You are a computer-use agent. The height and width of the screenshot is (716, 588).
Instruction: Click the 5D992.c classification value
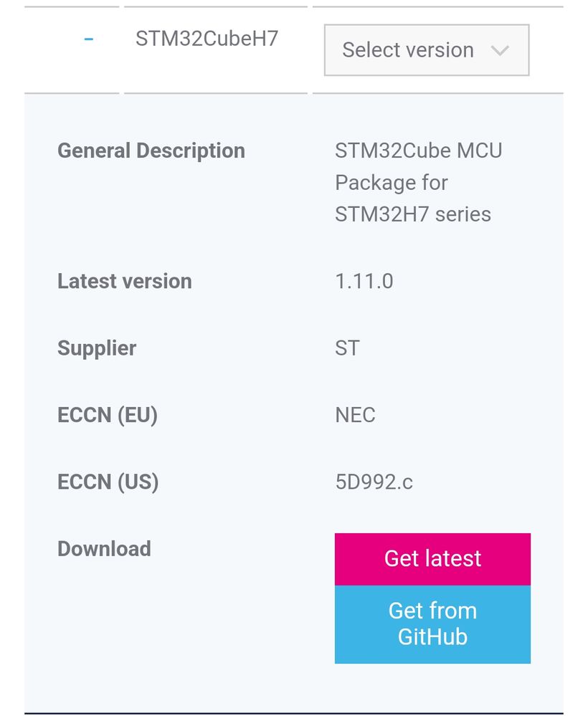[374, 482]
